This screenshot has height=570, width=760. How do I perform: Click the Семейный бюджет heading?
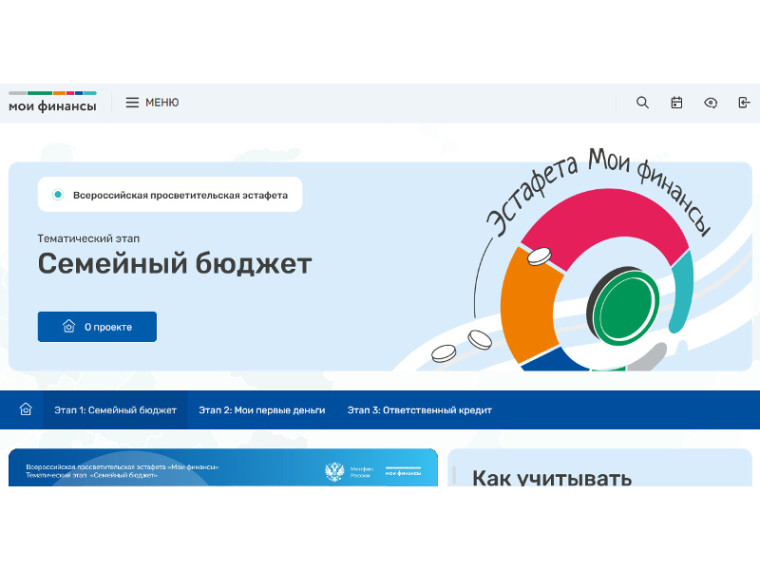174,264
